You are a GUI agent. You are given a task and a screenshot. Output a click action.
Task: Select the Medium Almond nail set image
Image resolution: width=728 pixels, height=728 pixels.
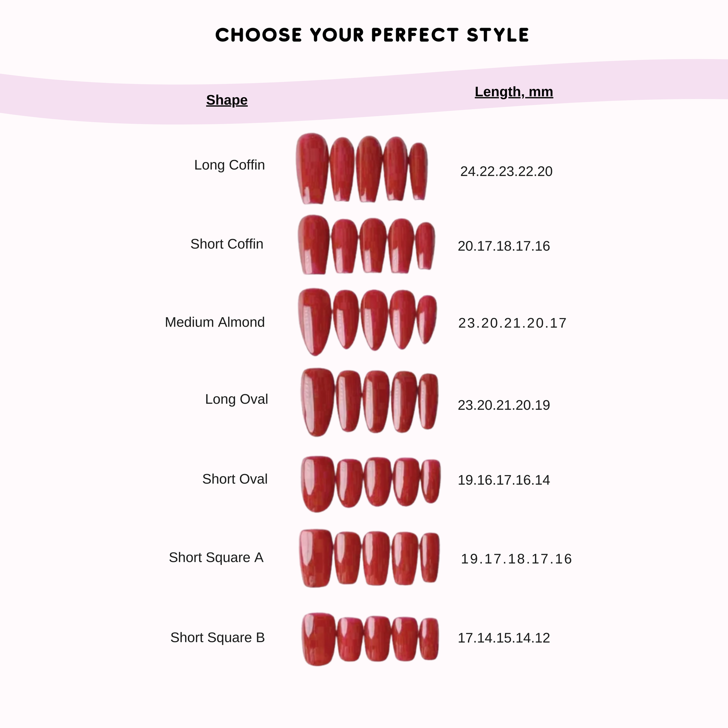[367, 322]
